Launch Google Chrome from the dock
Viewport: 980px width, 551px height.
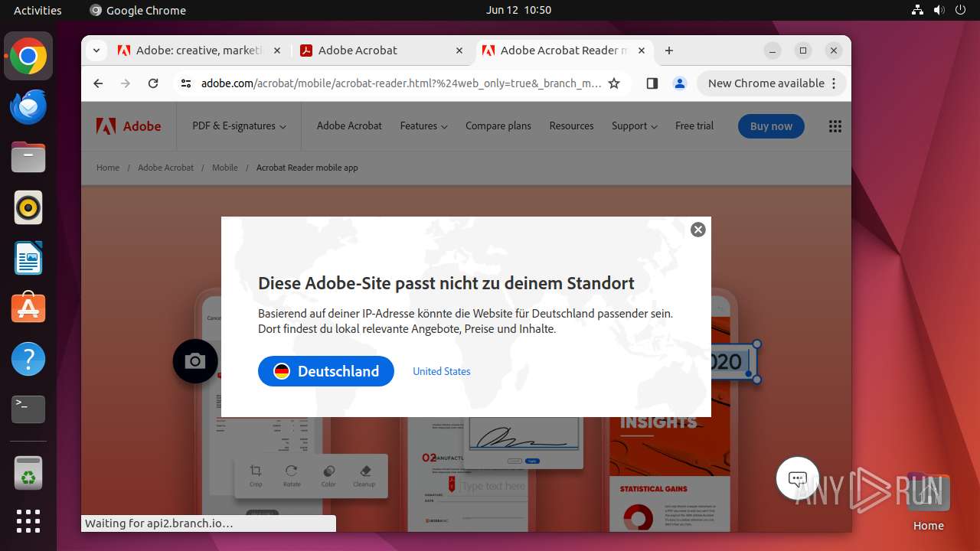(28, 57)
